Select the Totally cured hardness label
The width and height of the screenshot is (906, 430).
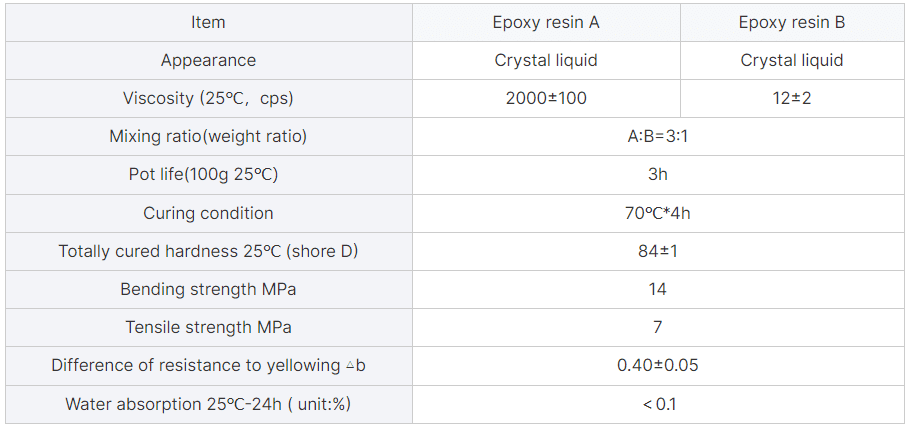(209, 251)
